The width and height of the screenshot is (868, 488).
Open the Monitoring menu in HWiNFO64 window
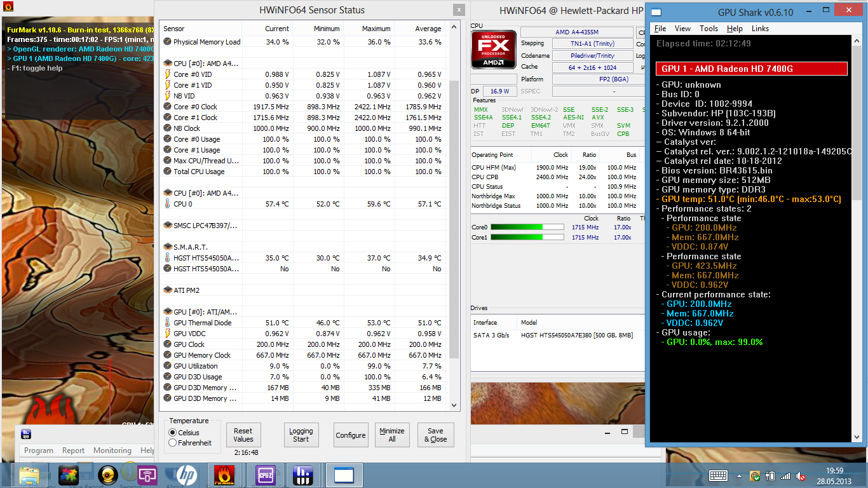[112, 451]
